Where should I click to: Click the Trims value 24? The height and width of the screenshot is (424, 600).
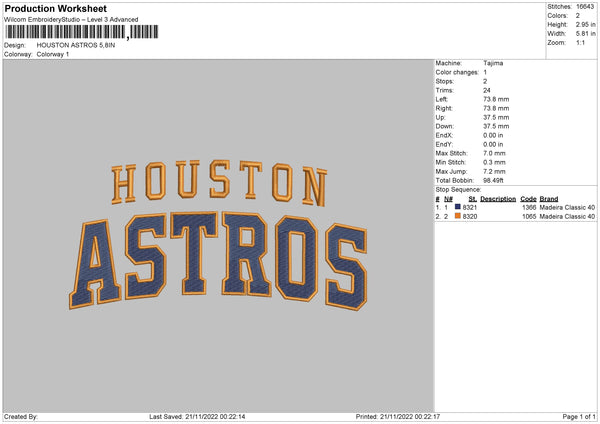[487, 91]
